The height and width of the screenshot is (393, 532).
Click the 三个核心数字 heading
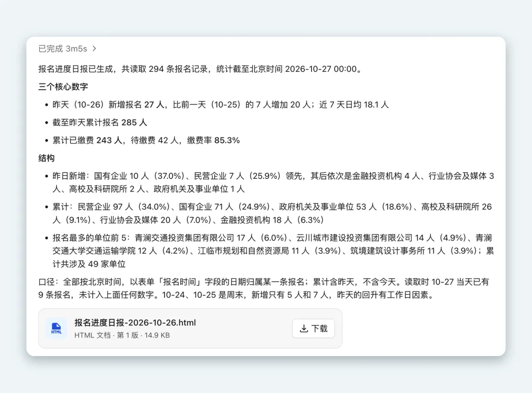point(63,87)
